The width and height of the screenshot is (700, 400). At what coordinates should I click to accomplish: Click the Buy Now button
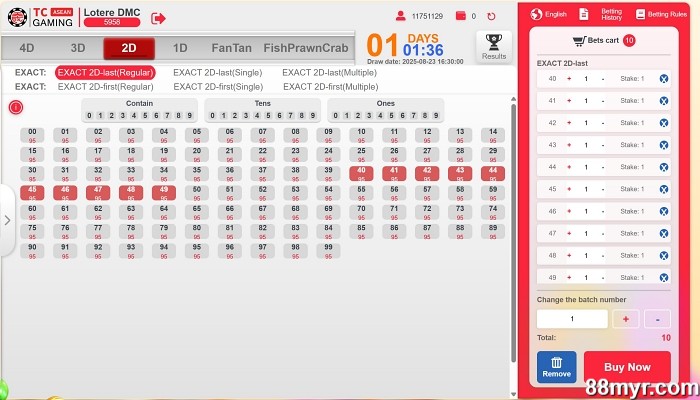click(627, 367)
